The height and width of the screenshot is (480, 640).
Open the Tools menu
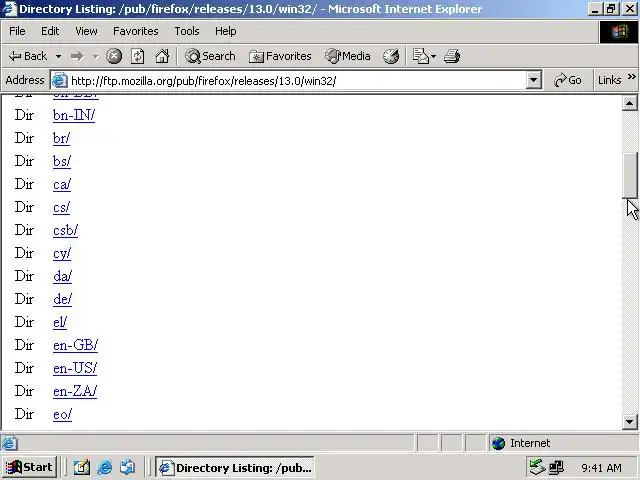pos(187,31)
